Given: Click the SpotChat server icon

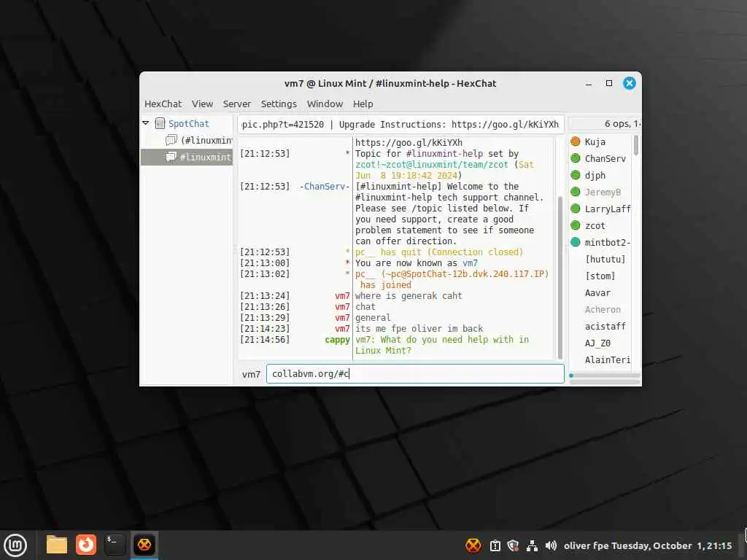Looking at the screenshot, I should click(x=160, y=124).
